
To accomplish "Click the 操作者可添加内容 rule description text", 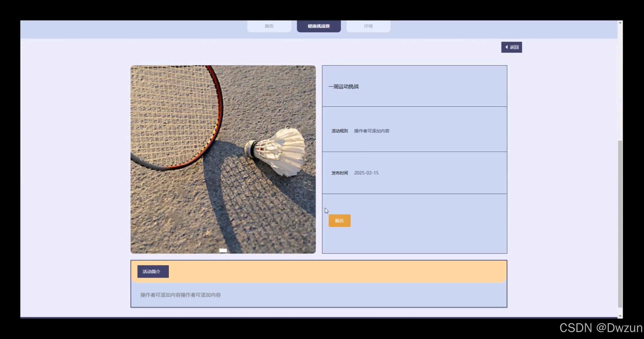I will (372, 131).
